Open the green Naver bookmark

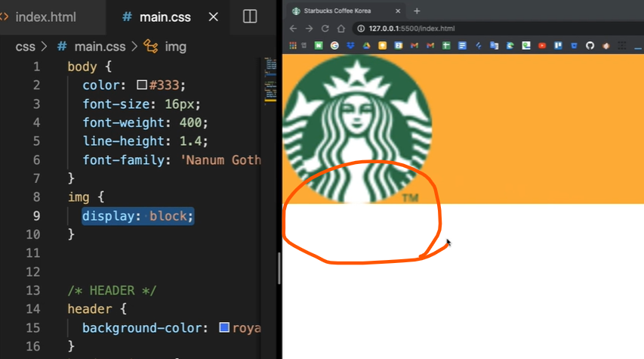319,45
